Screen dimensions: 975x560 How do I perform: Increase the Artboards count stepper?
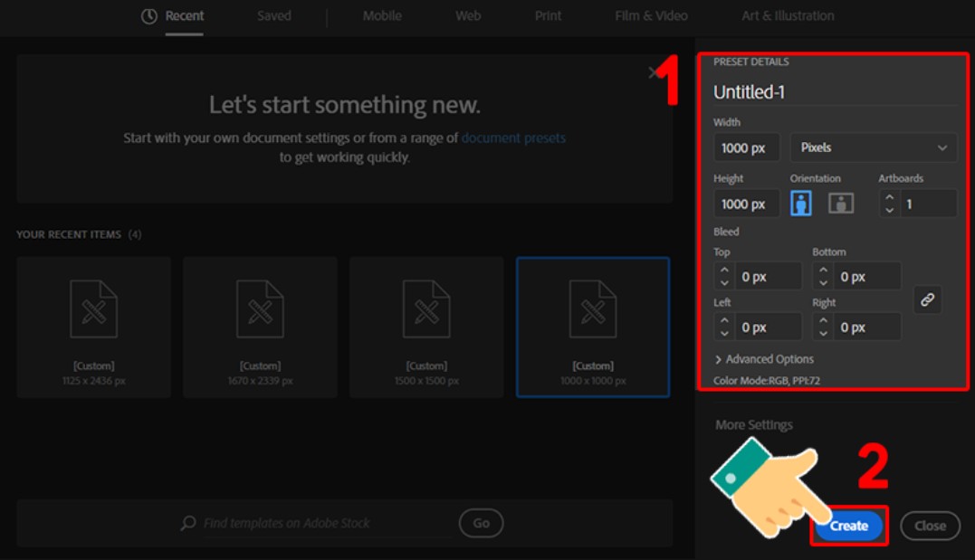click(x=890, y=197)
